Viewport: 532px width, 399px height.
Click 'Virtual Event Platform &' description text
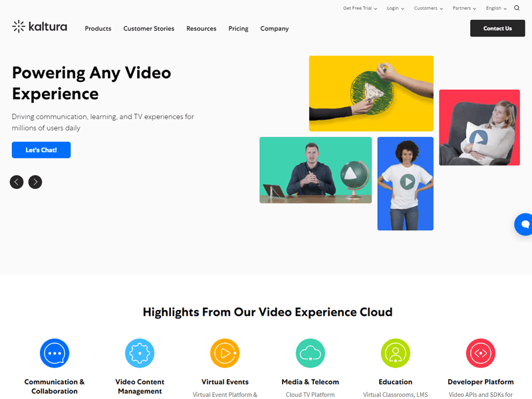point(225,394)
